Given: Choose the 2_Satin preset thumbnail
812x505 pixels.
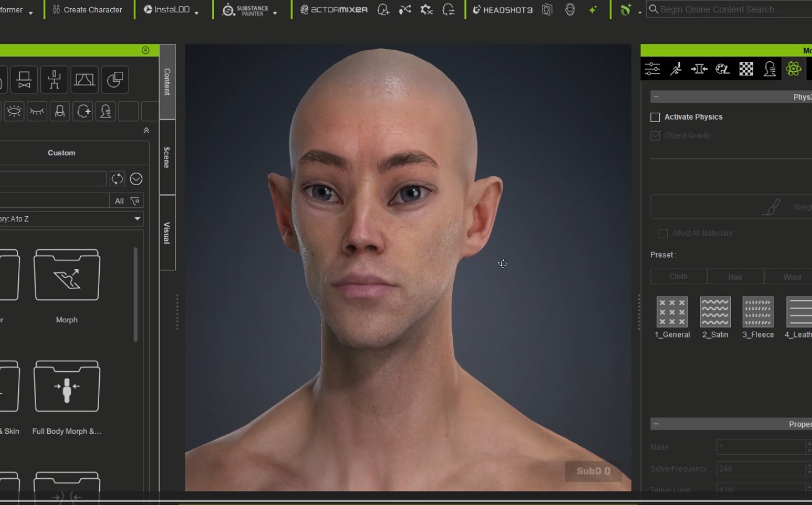Looking at the screenshot, I should [715, 318].
